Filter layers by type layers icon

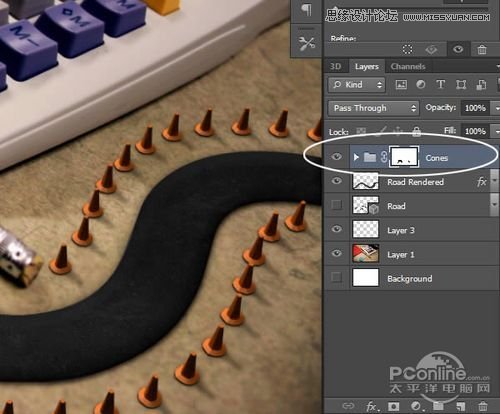point(441,84)
